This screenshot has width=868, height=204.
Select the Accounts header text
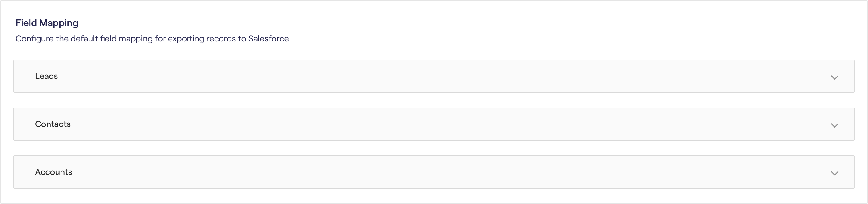tap(53, 172)
